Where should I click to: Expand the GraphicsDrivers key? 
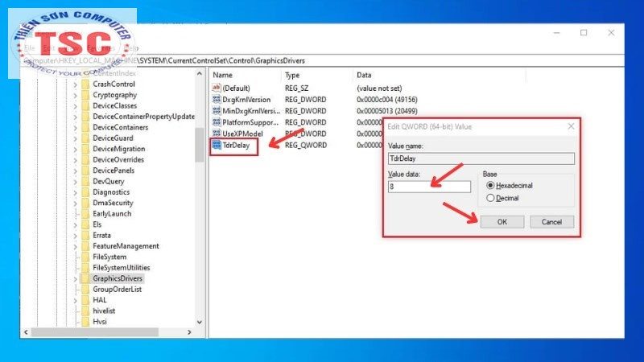coord(75,278)
